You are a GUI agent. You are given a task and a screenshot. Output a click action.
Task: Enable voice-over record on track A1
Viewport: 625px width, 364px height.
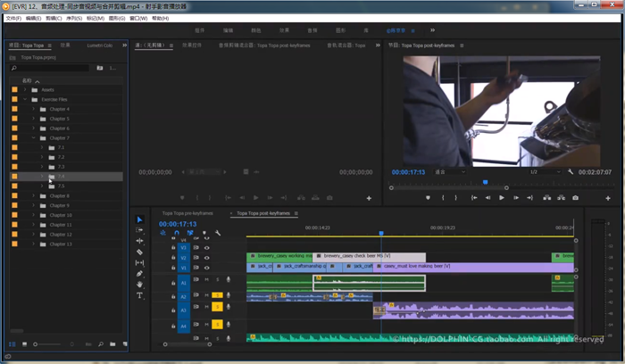tap(229, 279)
